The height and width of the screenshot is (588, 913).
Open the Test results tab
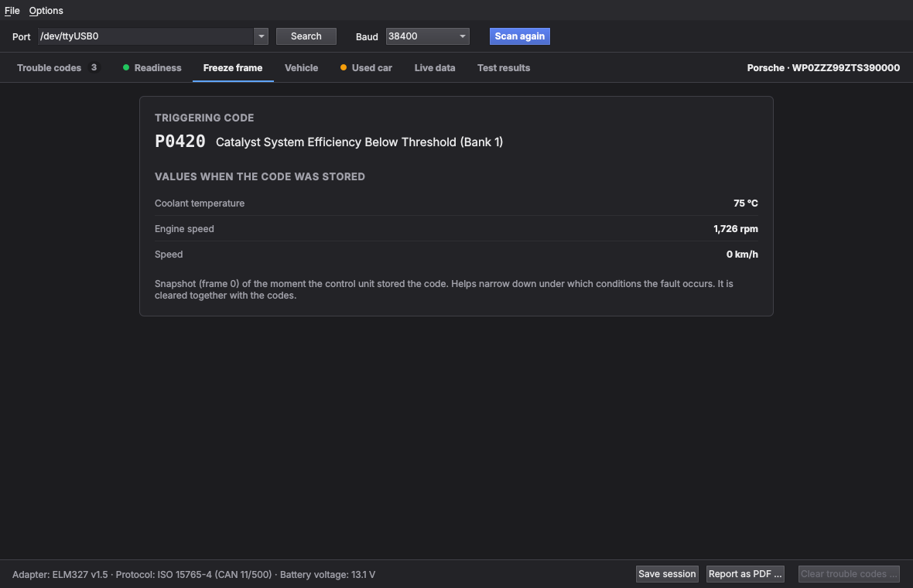[504, 67]
